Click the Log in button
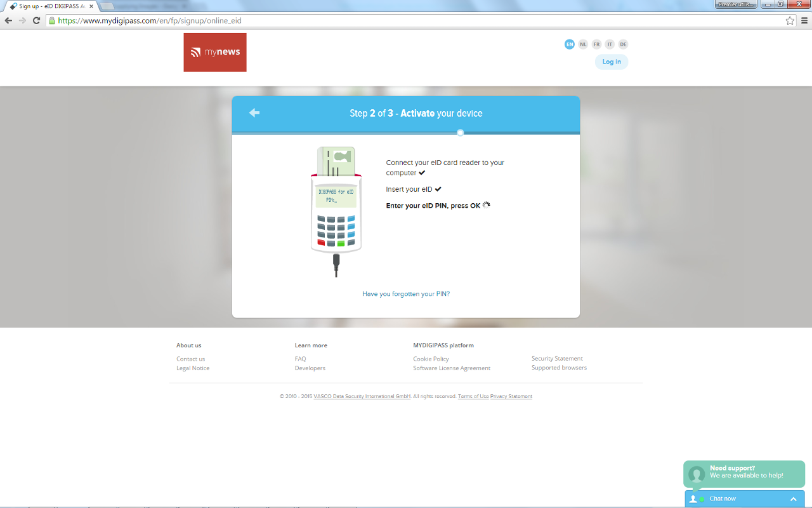Viewport: 812px width, 508px height. point(612,62)
